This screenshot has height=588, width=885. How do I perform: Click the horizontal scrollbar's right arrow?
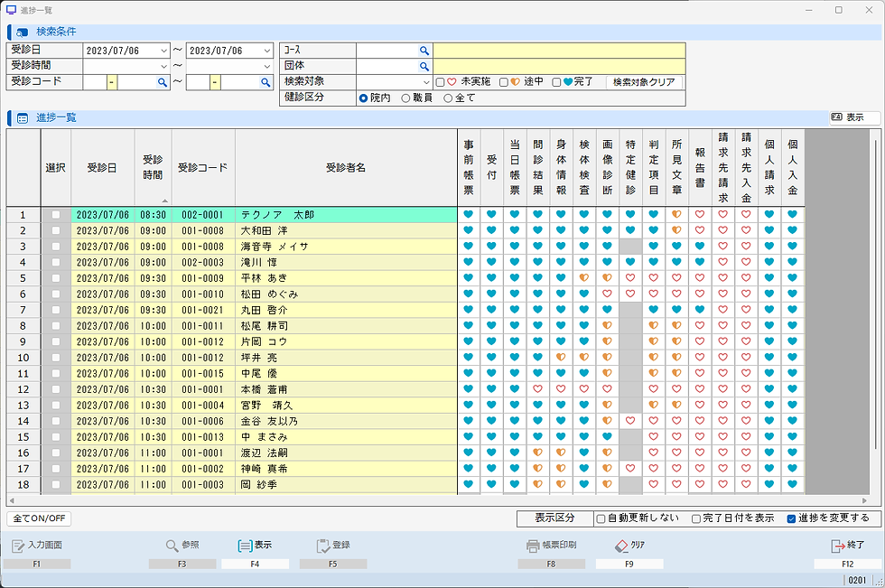tap(865, 500)
